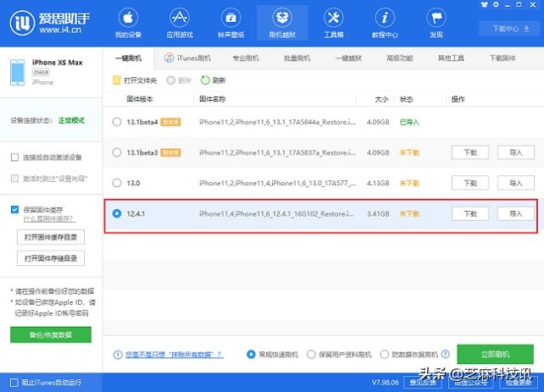Click 导入 button for 12.4.1 firmware
The width and height of the screenshot is (544, 392).
pos(516,213)
